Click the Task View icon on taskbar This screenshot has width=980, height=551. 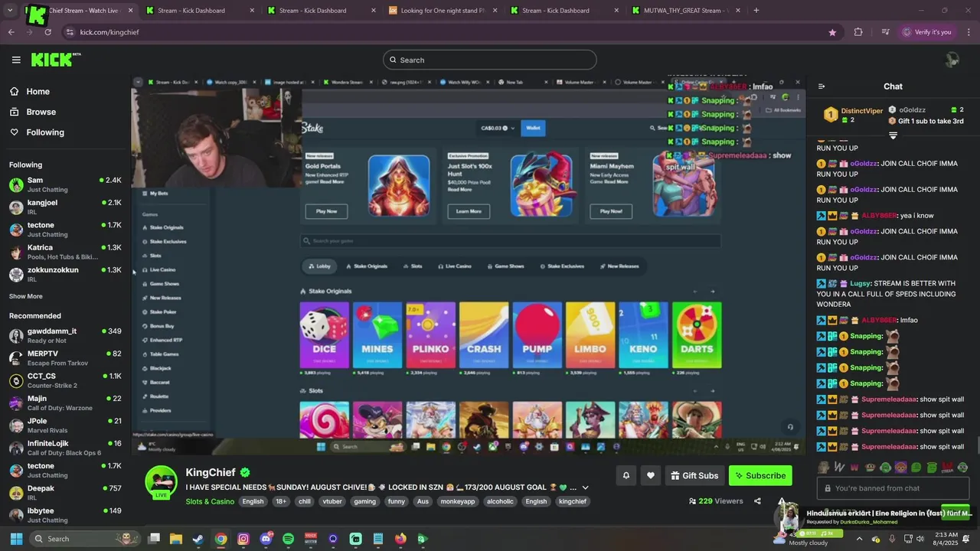[x=153, y=539]
